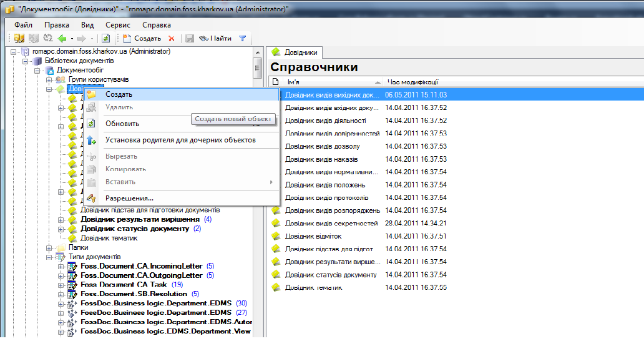Select Установка родителя для дочерних объектов
644x341 pixels.
pyautogui.click(x=180, y=140)
